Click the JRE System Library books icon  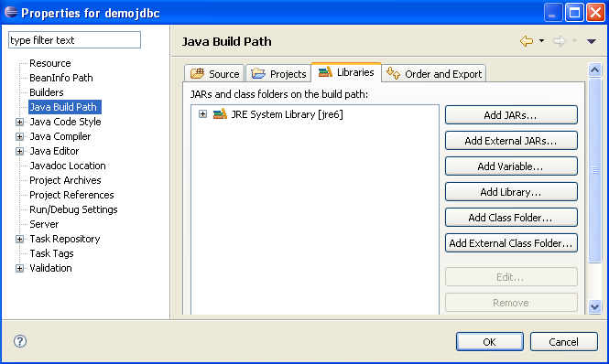[x=220, y=114]
